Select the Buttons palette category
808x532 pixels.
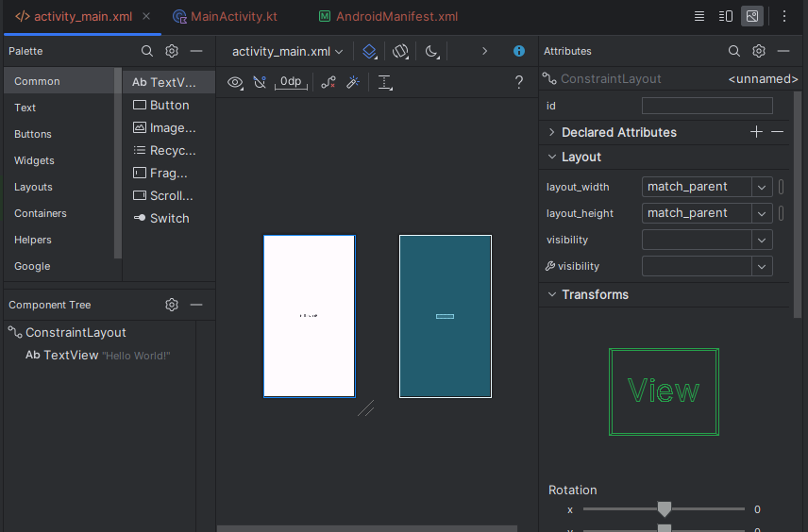[x=59, y=134]
